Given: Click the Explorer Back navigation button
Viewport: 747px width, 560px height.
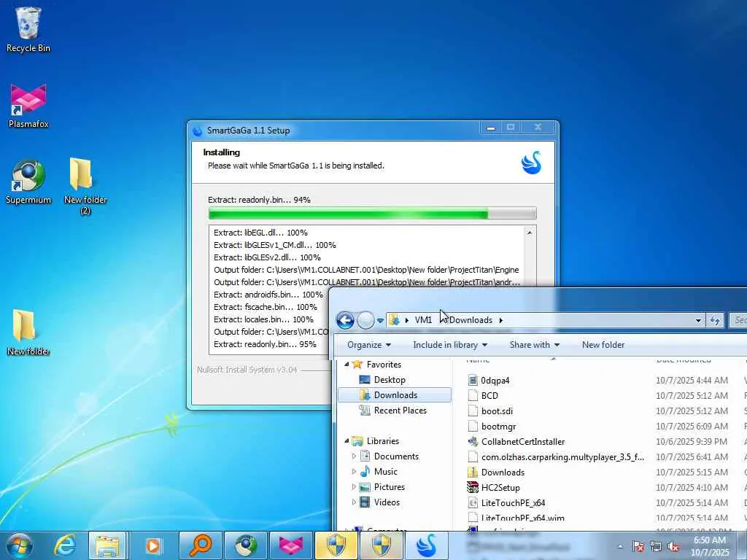Looking at the screenshot, I should (345, 320).
